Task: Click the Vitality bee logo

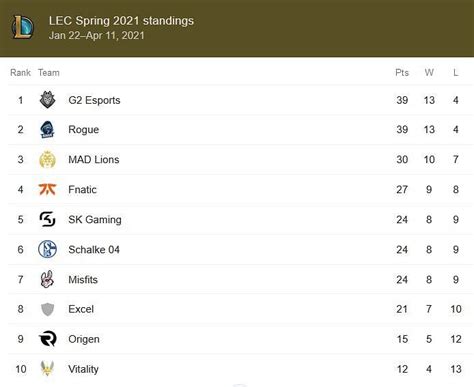Action: (47, 368)
